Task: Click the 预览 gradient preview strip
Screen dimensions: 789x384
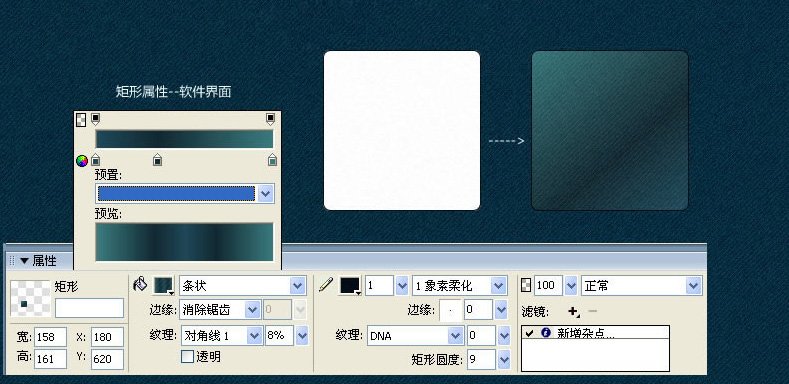Action: (x=184, y=242)
